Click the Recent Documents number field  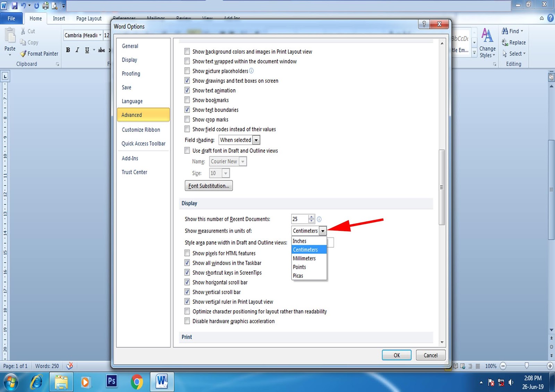click(300, 219)
